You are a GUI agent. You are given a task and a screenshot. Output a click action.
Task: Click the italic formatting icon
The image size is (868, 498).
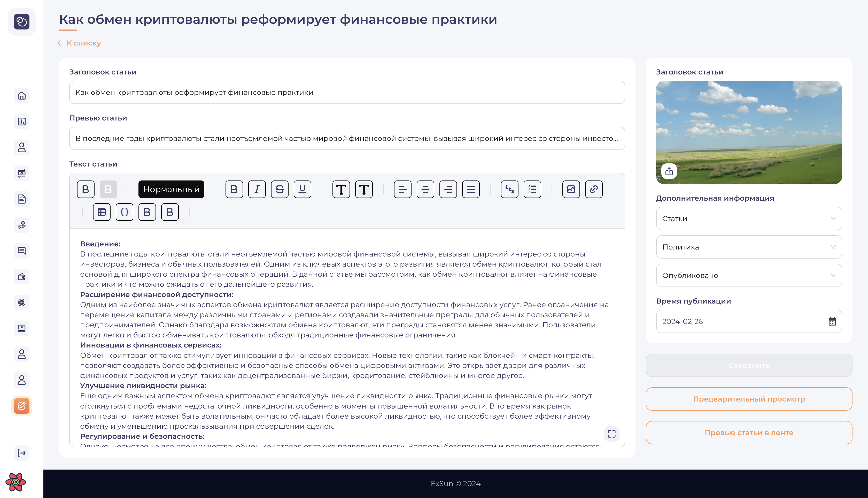tap(257, 189)
